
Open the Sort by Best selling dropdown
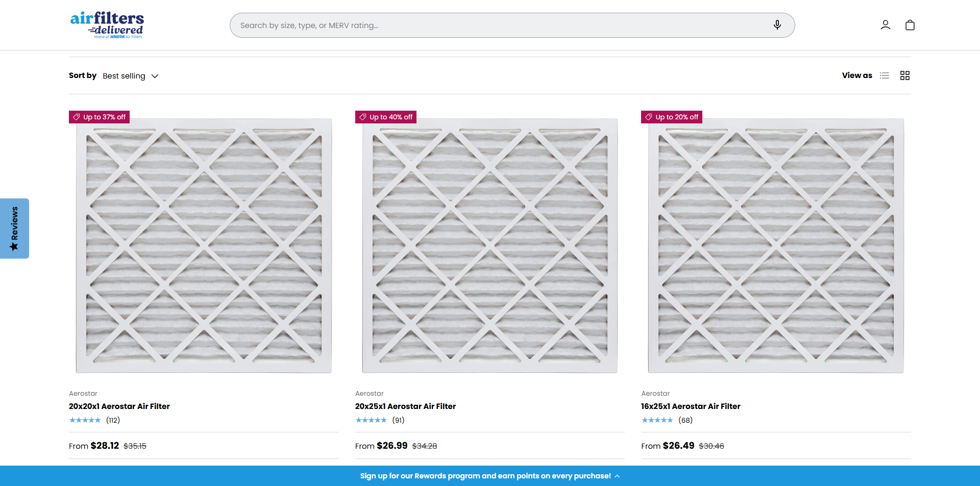pos(124,75)
